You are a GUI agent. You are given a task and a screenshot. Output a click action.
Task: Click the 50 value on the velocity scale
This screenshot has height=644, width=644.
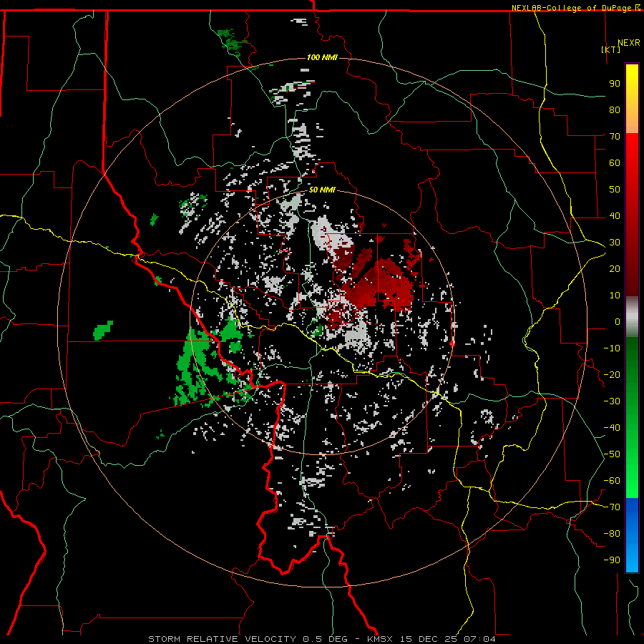(615, 190)
